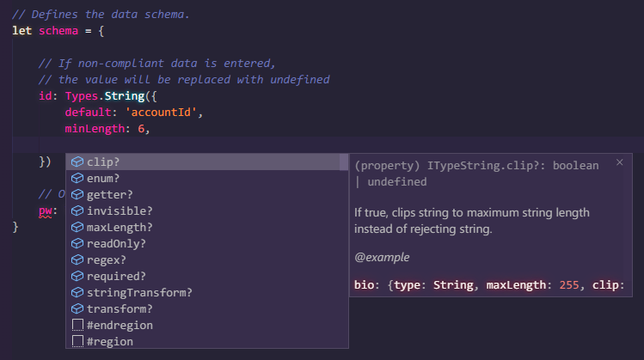Screen dimensions: 644x360
Task: Click the cube icon next to invisible?
Action: (77, 211)
